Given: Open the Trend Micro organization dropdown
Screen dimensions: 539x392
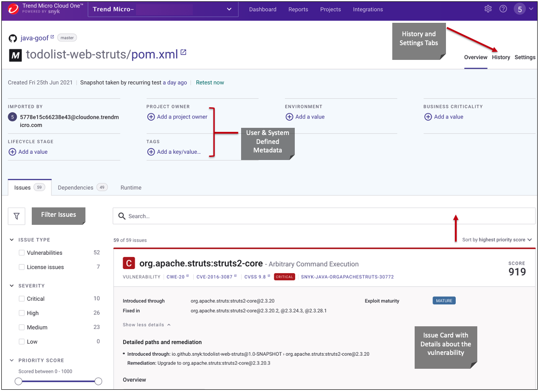Looking at the screenshot, I should pyautogui.click(x=163, y=9).
